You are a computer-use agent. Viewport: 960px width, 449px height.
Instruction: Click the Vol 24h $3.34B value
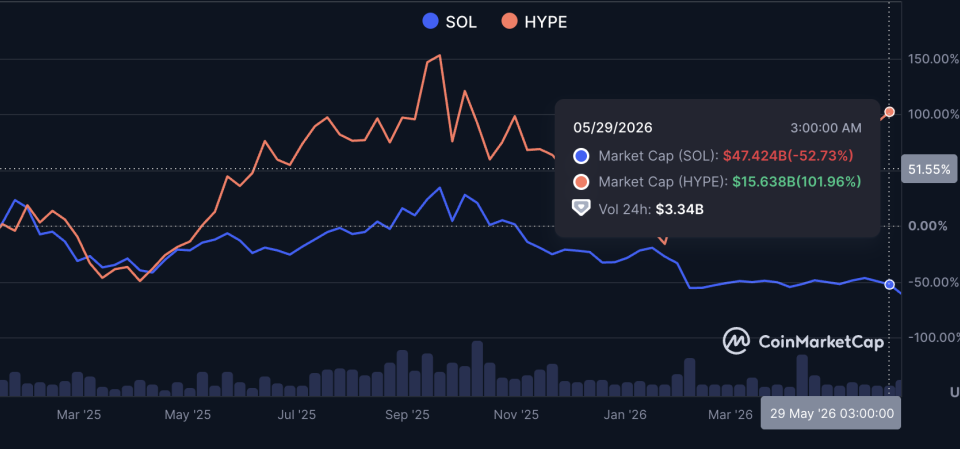coord(680,209)
